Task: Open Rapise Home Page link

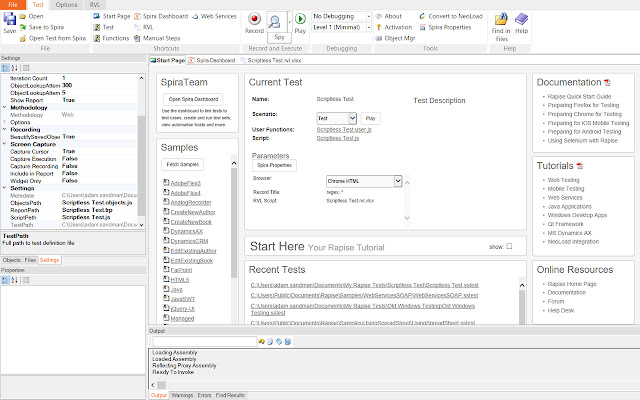Action: coord(572,284)
